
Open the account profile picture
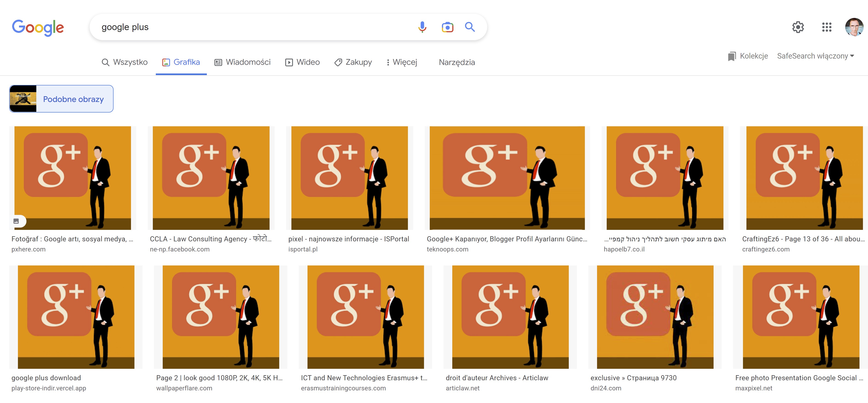pos(854,27)
